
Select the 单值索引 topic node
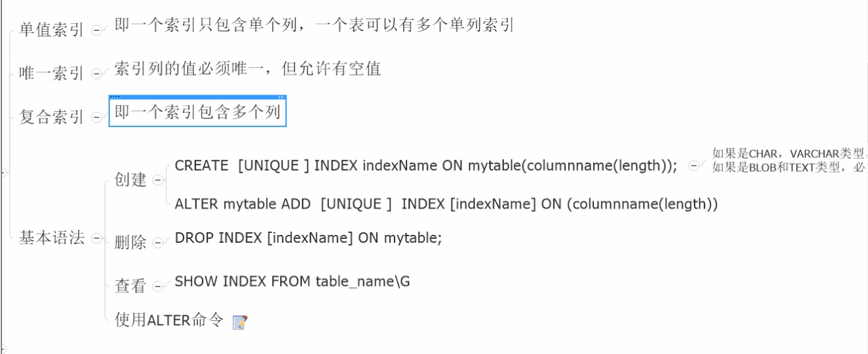point(51,30)
